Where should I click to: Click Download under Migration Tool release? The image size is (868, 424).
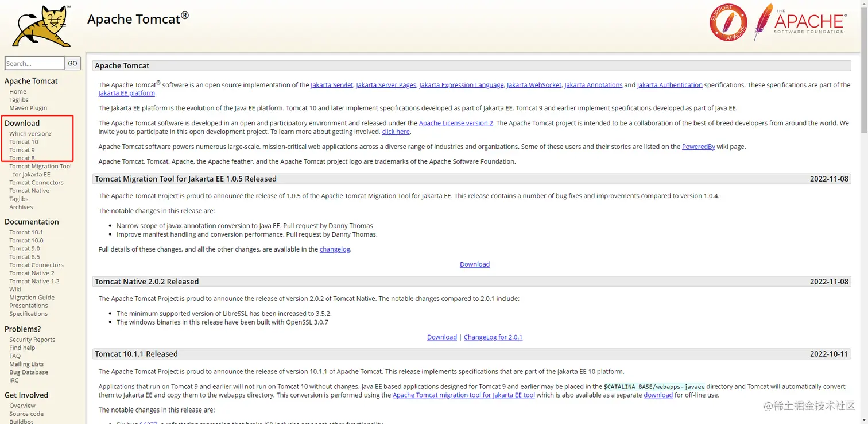pos(475,264)
